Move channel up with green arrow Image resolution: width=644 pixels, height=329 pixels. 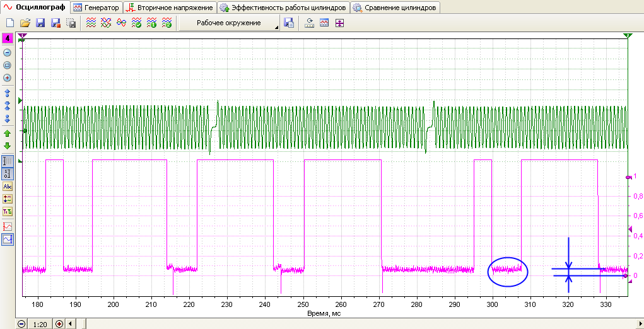coord(8,133)
